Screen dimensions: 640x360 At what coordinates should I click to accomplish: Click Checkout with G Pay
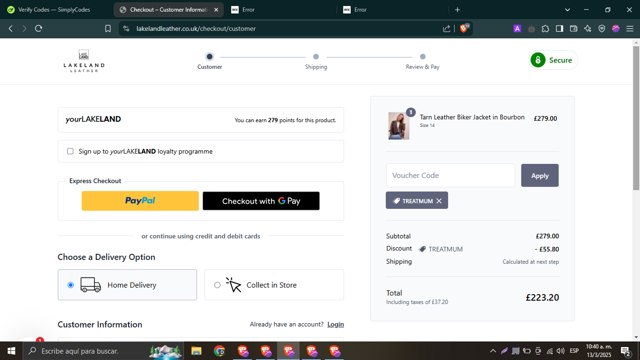(261, 201)
